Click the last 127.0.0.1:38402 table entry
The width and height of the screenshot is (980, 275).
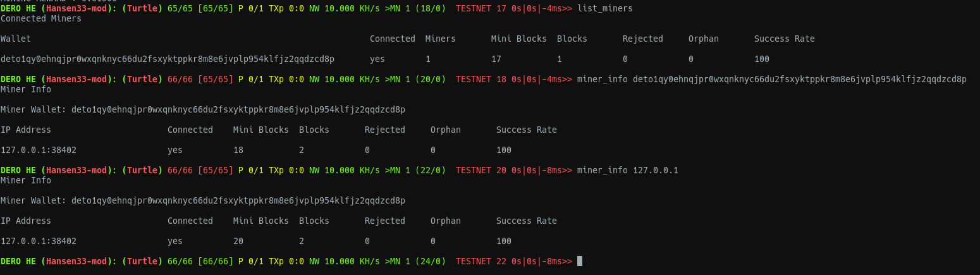[39, 241]
